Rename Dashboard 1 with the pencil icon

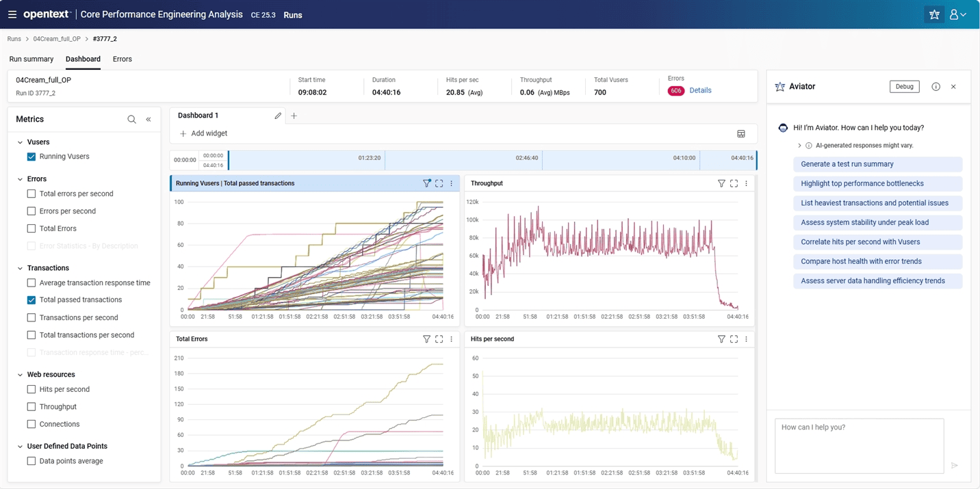point(278,116)
